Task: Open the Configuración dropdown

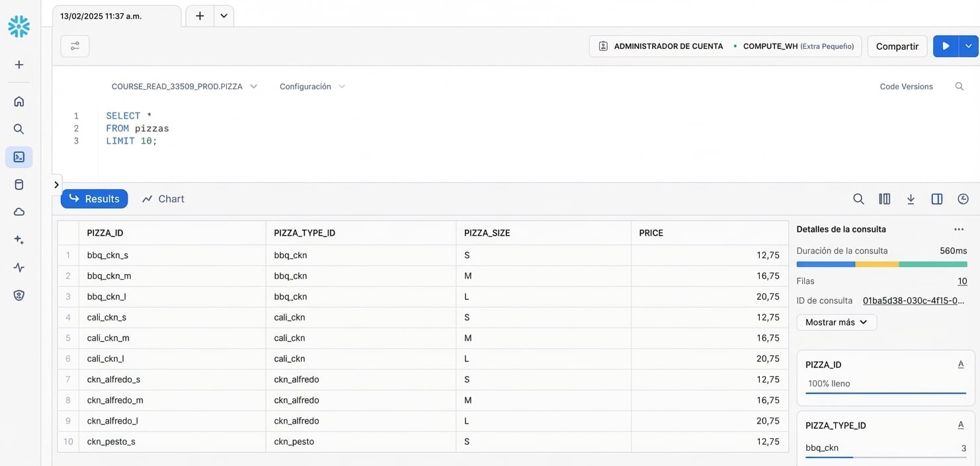Action: tap(312, 87)
